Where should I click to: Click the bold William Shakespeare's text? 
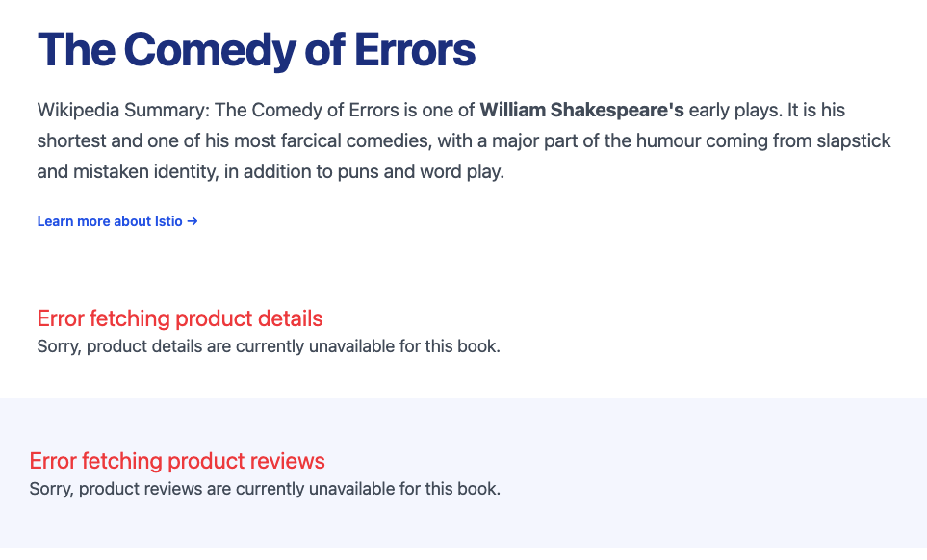581,111
